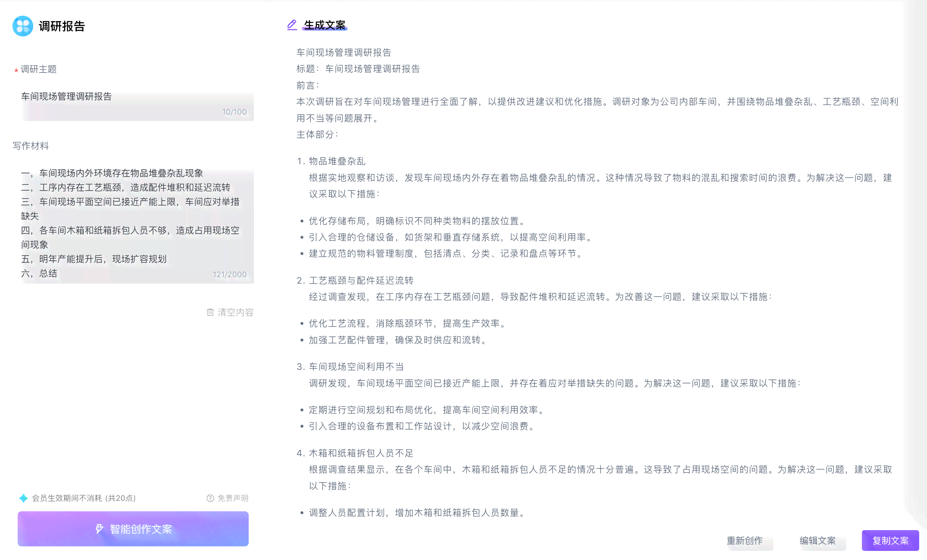Click the heading 1. 物品堆叠杂乱
This screenshot has width=927, height=560.
[331, 161]
